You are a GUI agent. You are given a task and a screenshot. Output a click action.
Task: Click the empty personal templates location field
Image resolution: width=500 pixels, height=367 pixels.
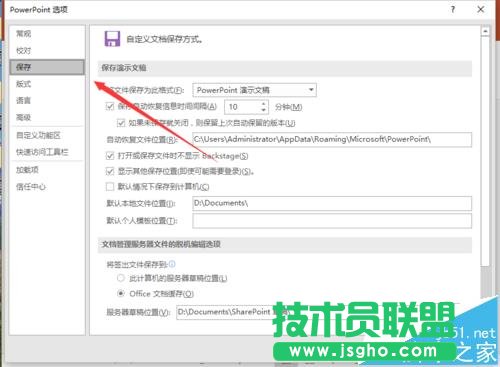point(332,221)
